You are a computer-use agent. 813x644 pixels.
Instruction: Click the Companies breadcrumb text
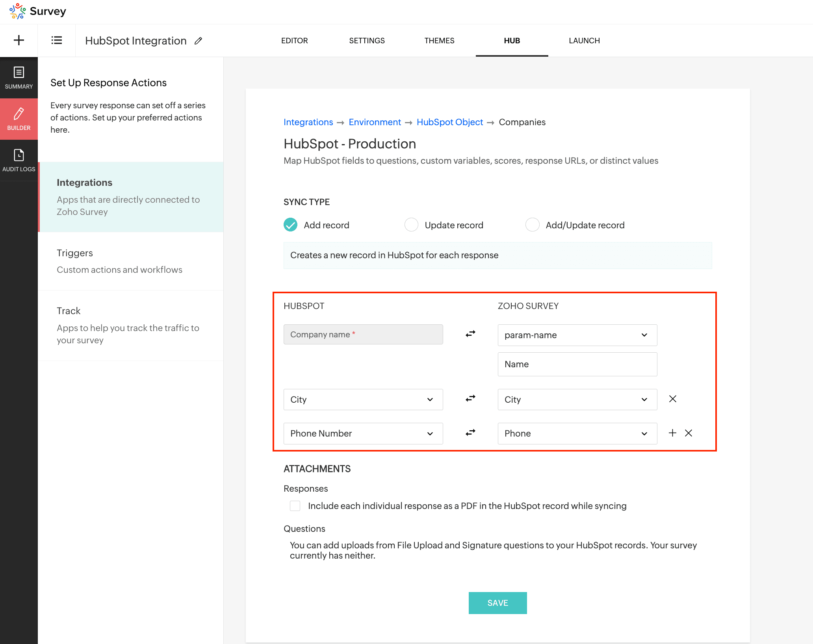(x=522, y=122)
